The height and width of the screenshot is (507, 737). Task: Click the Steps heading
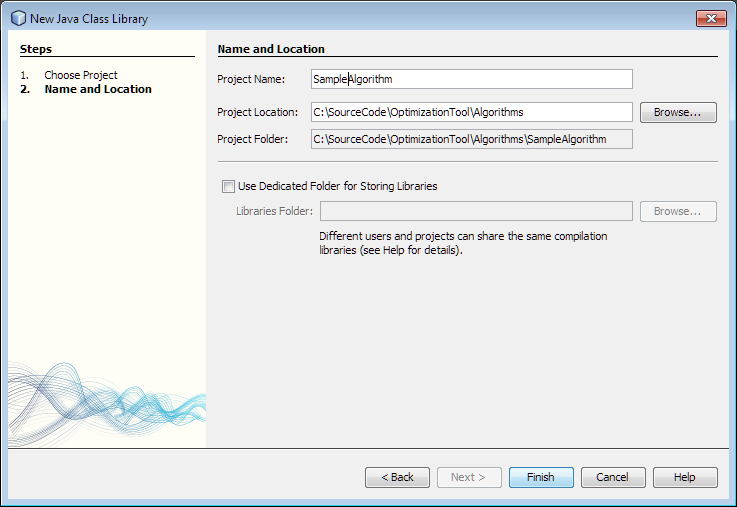pos(36,49)
